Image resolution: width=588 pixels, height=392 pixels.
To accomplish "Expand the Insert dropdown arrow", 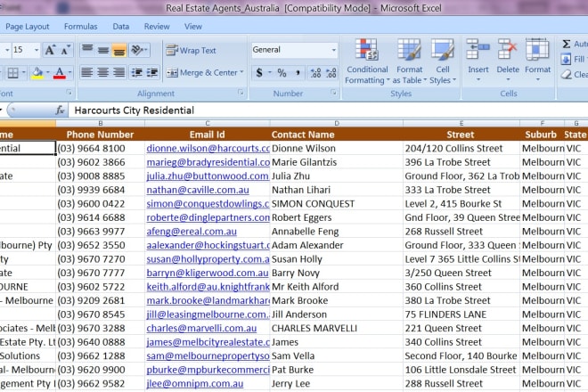I will (478, 79).
